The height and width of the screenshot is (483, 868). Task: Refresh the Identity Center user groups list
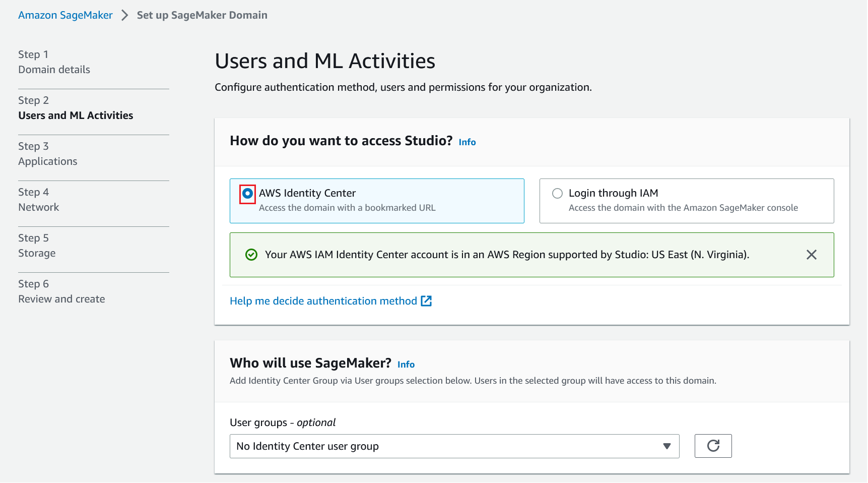click(713, 446)
